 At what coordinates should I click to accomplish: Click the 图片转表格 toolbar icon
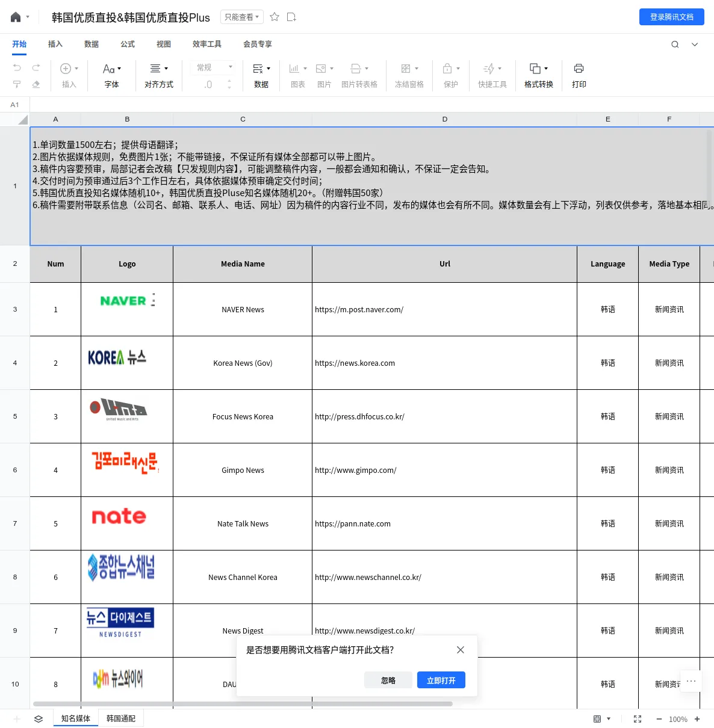point(356,69)
